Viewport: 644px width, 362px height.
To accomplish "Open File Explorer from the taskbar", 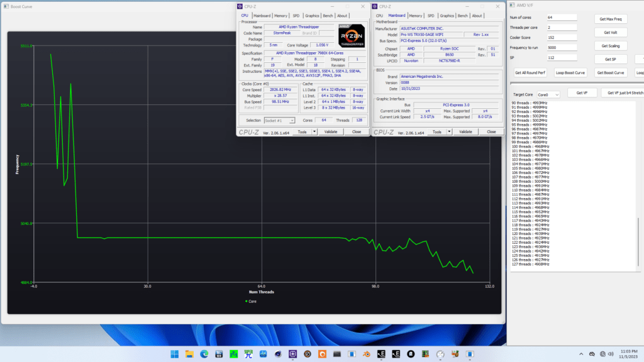I will (x=189, y=354).
